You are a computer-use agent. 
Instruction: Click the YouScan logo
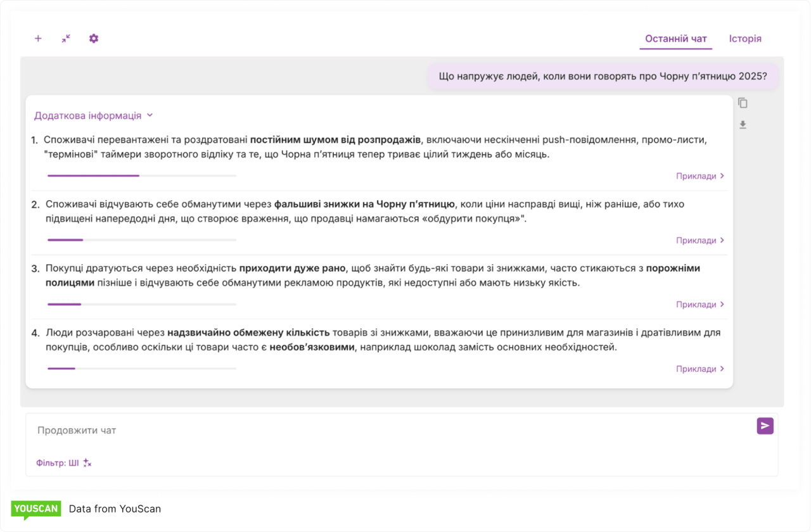35,509
